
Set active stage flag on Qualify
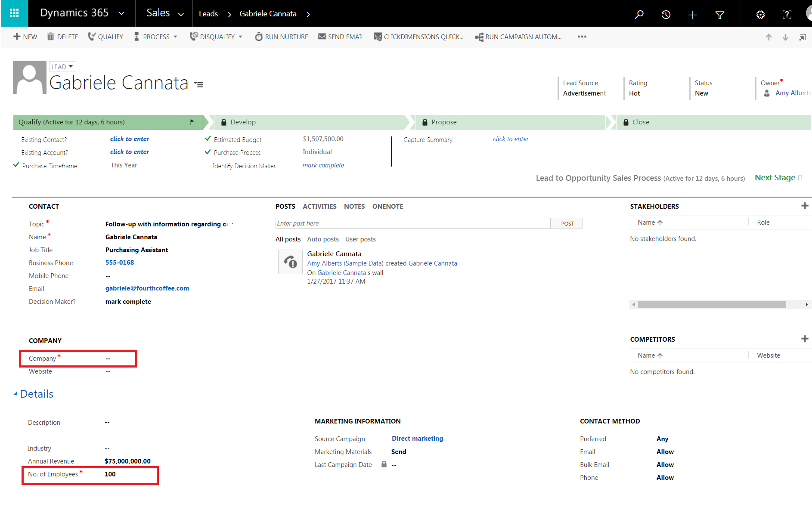[x=192, y=122]
